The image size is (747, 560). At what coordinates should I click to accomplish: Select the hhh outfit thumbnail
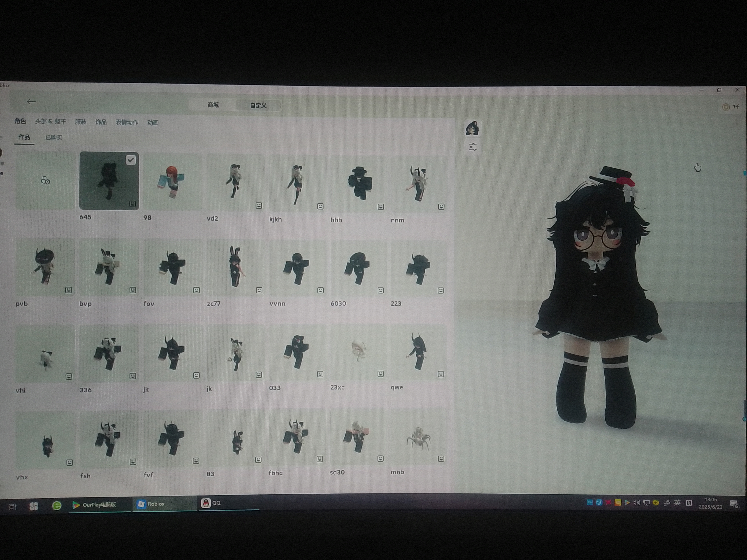coord(358,184)
